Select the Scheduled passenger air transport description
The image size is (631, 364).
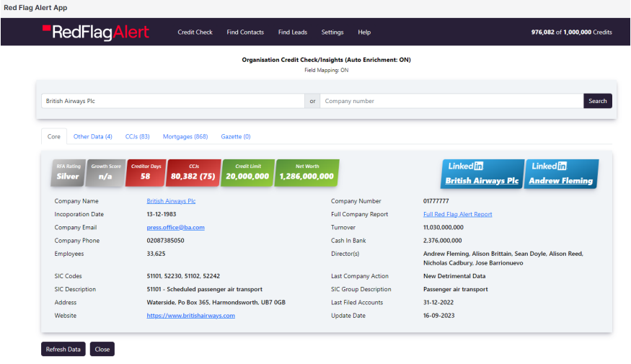click(204, 290)
